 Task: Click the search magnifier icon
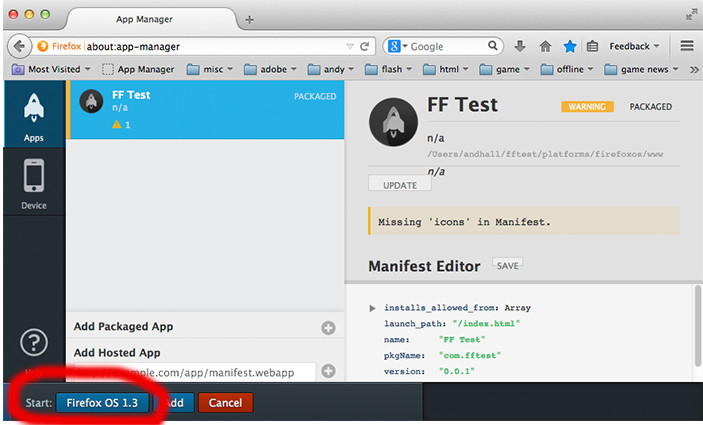[x=493, y=46]
